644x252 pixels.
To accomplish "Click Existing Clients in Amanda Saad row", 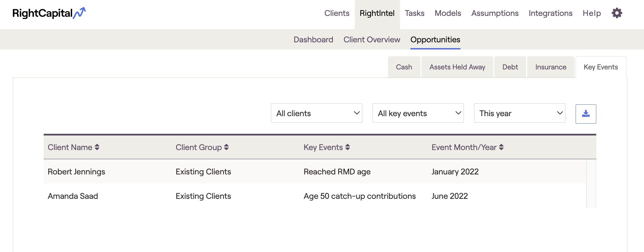I will [x=203, y=196].
